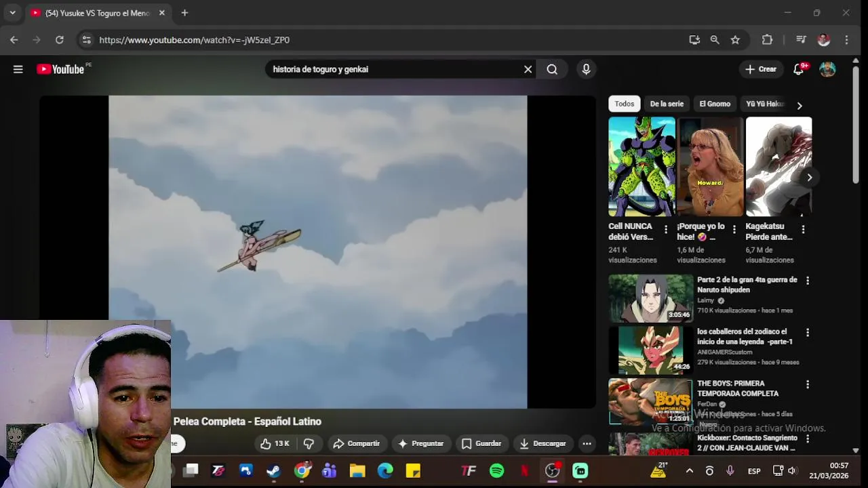
Task: Open 'Kickboxer: Contacto Sangriento 2' title
Action: point(747,443)
